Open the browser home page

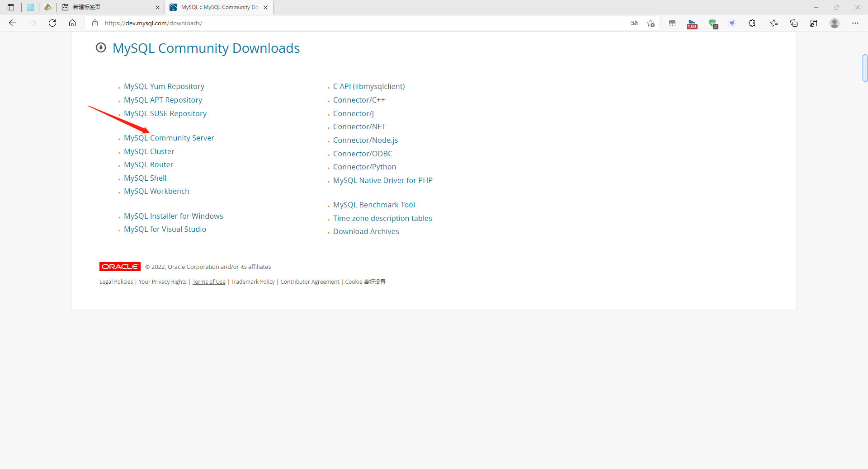coord(72,23)
